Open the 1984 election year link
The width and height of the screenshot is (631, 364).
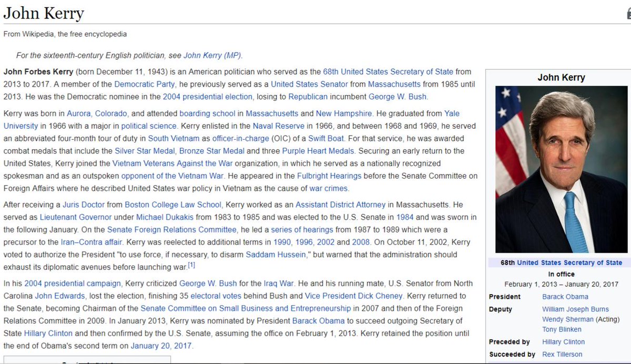pos(405,217)
